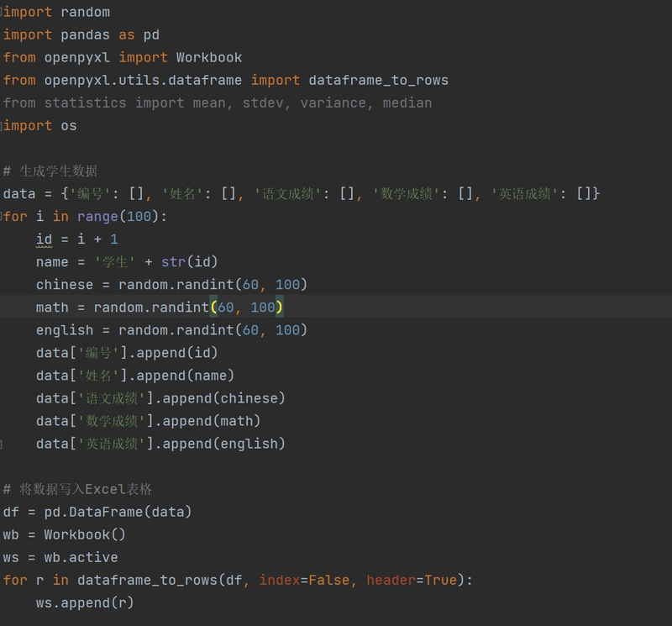Click greyed-out "statistics" module name
This screenshot has height=626, width=672.
pos(86,103)
